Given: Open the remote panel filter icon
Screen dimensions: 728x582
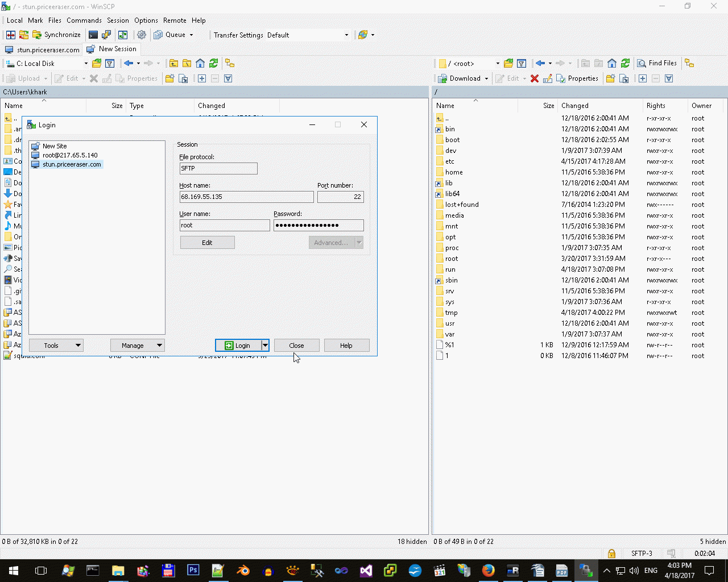Looking at the screenshot, I should (x=522, y=63).
